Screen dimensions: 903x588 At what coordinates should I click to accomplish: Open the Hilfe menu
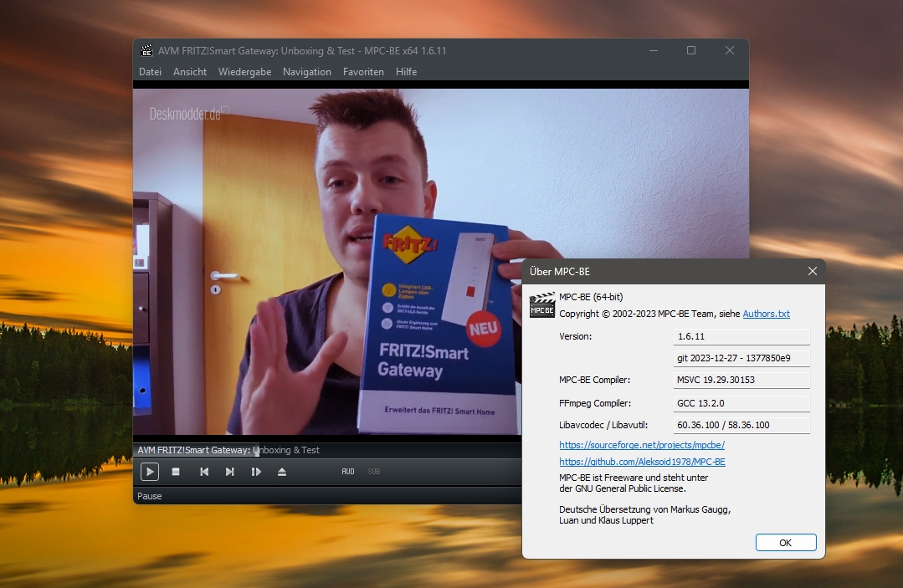[406, 72]
